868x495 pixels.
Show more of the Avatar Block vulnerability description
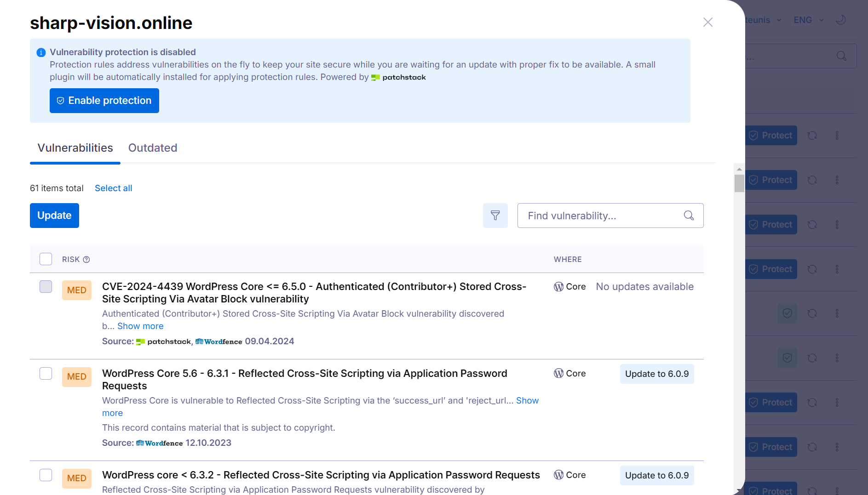pos(140,326)
